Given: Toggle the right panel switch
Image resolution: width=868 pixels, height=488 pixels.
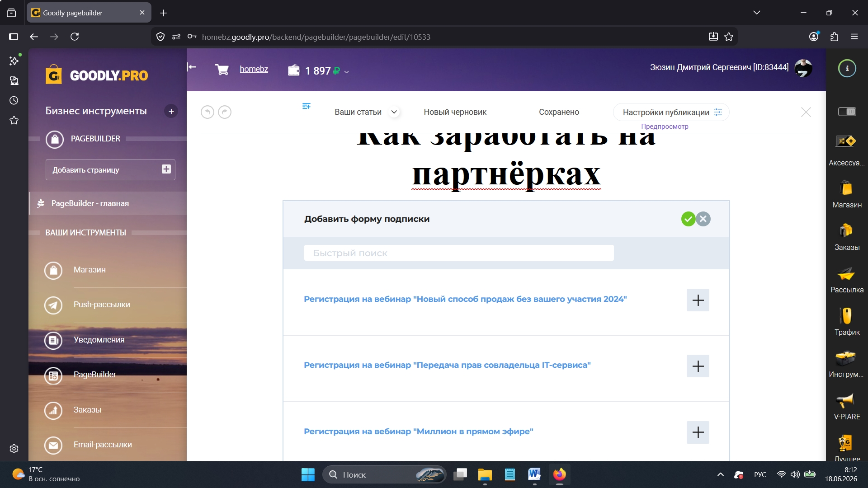Looking at the screenshot, I should pos(847,112).
